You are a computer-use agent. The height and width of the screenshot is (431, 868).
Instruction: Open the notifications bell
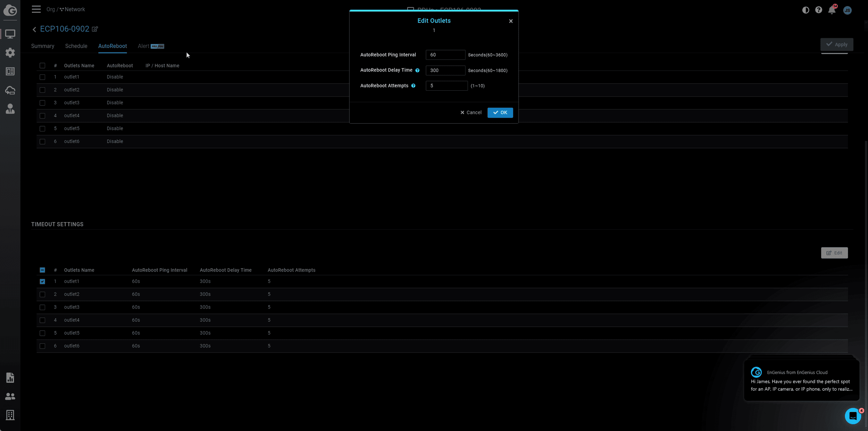tap(832, 10)
